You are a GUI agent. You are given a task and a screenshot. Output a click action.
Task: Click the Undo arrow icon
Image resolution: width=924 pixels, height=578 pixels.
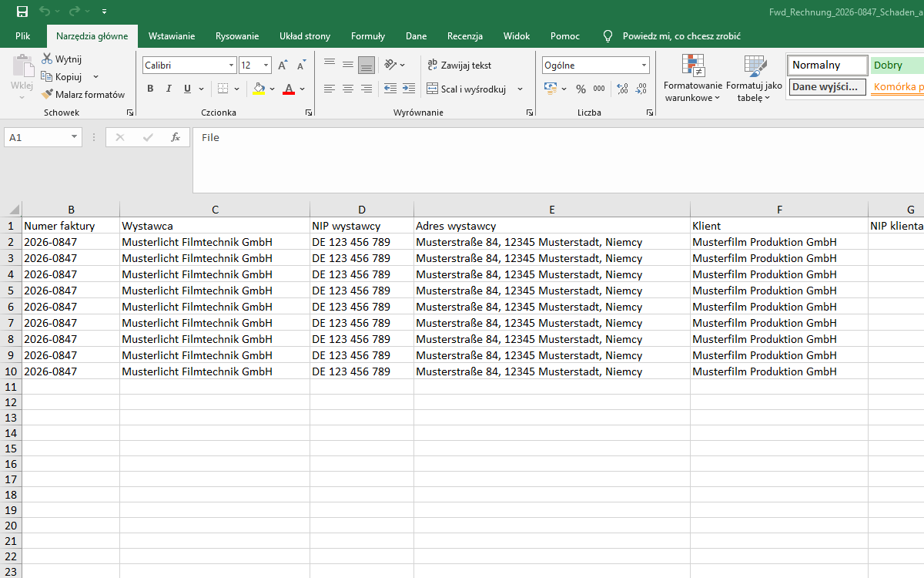tap(45, 12)
